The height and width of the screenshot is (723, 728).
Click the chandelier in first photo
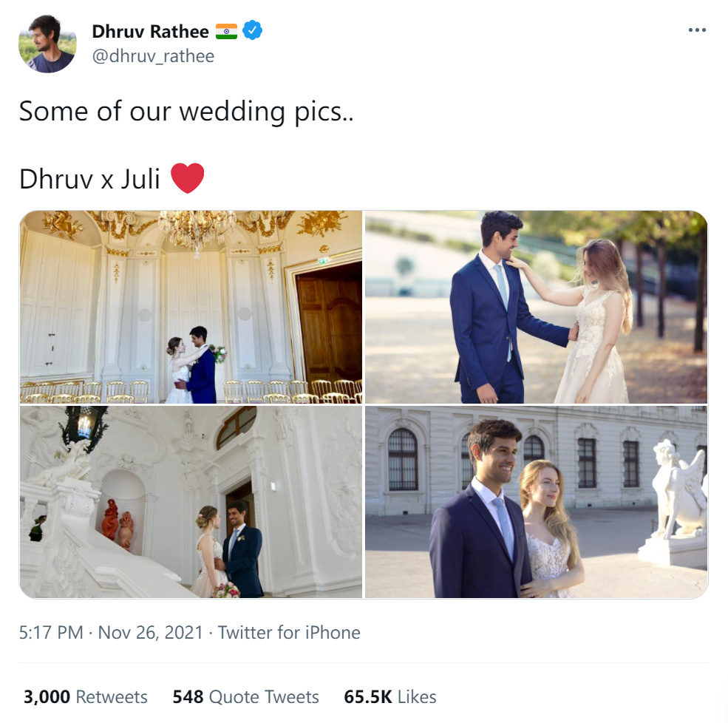[x=197, y=231]
